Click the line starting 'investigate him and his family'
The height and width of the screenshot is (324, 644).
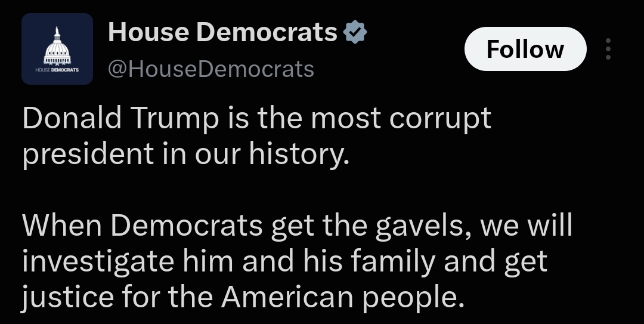(x=284, y=261)
